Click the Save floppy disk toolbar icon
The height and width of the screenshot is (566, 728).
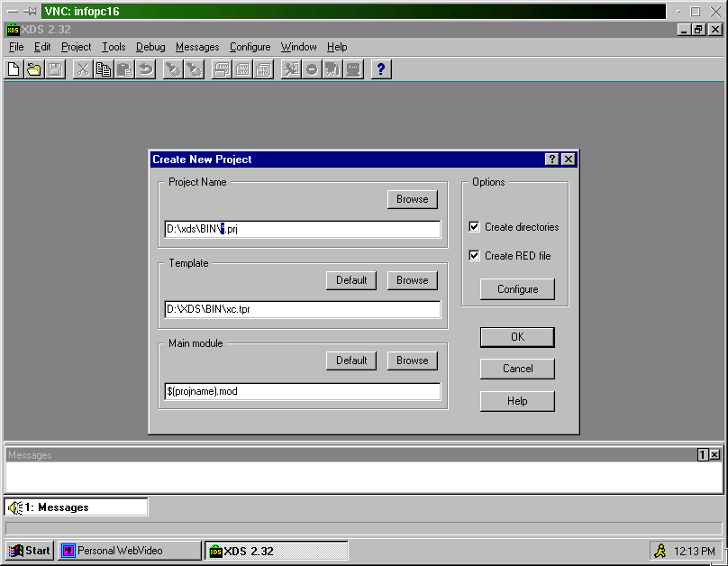tap(55, 69)
